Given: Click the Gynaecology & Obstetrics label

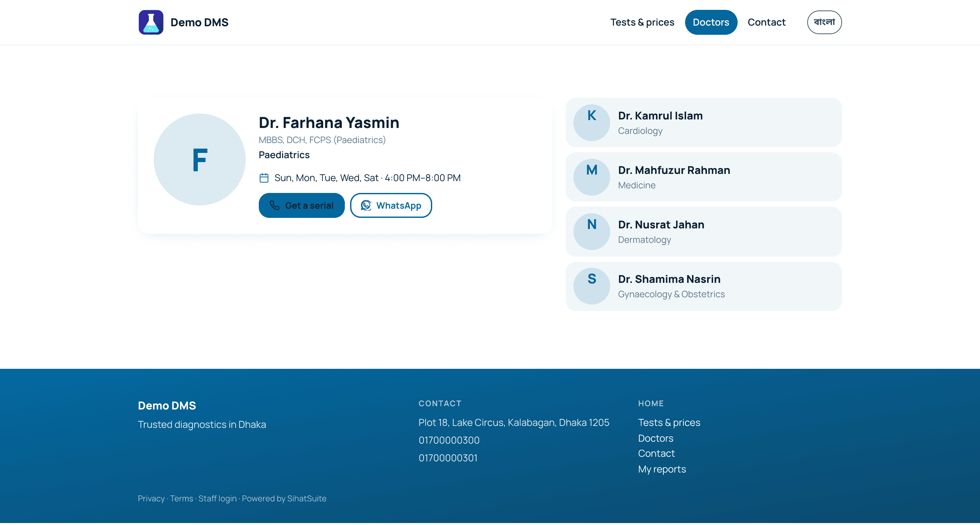Looking at the screenshot, I should coord(671,294).
